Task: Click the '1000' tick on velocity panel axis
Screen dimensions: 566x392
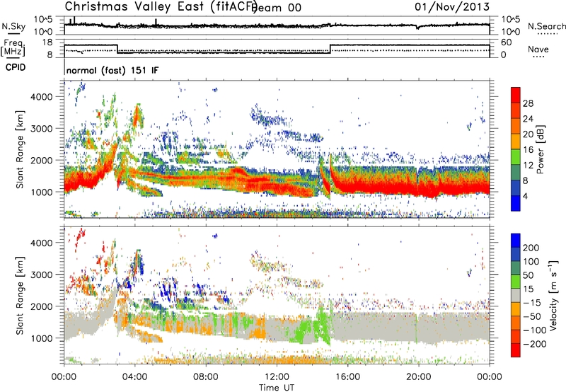Action: coord(41,338)
